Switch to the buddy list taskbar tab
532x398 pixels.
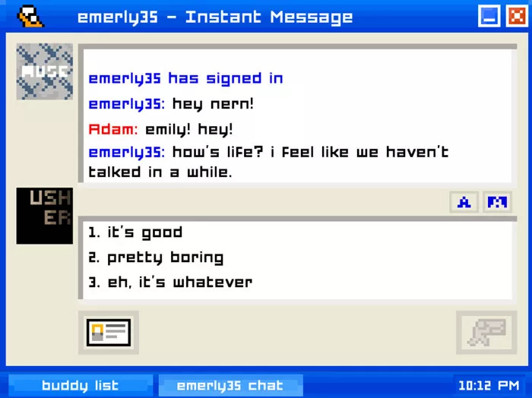tap(81, 386)
